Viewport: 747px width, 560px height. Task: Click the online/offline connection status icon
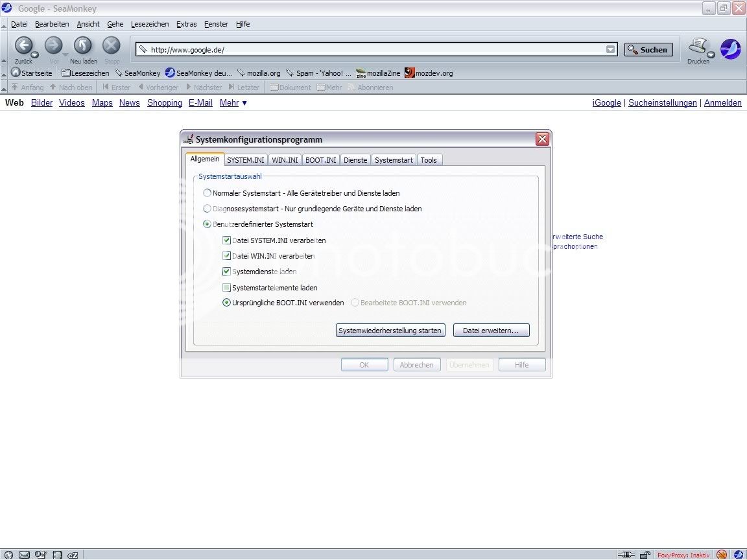[626, 555]
